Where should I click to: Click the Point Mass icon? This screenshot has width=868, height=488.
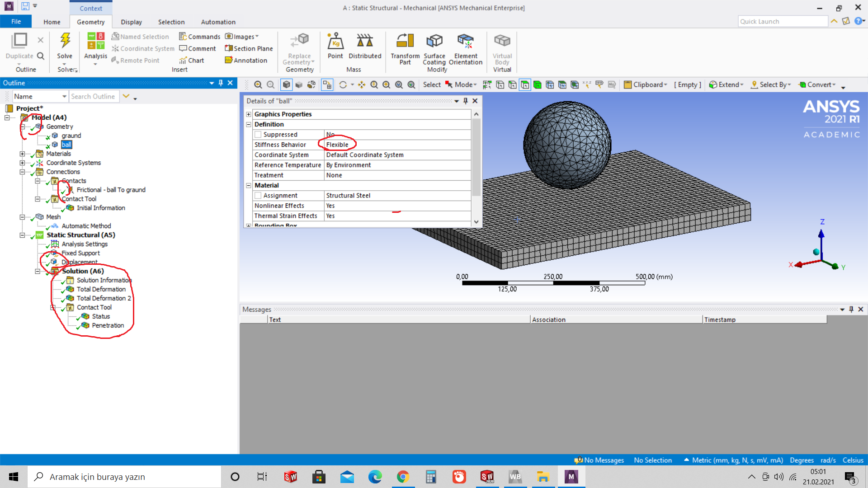(x=335, y=42)
